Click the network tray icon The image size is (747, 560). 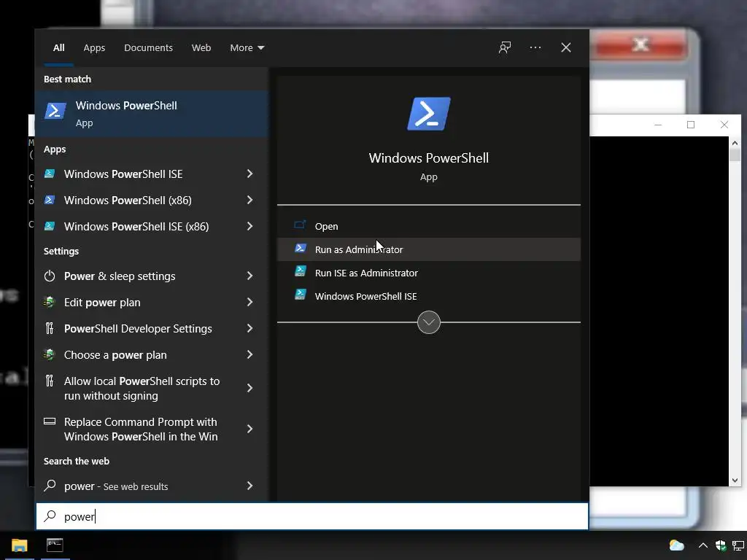click(738, 545)
